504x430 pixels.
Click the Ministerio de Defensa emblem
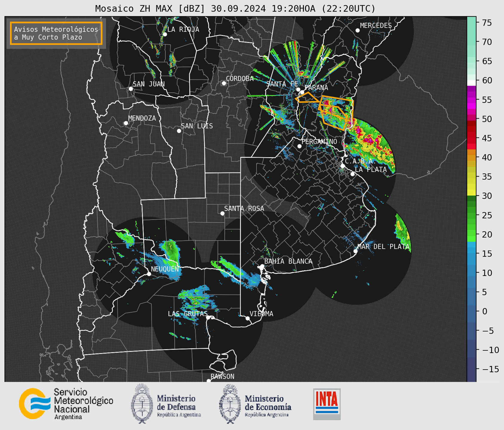tap(142, 404)
